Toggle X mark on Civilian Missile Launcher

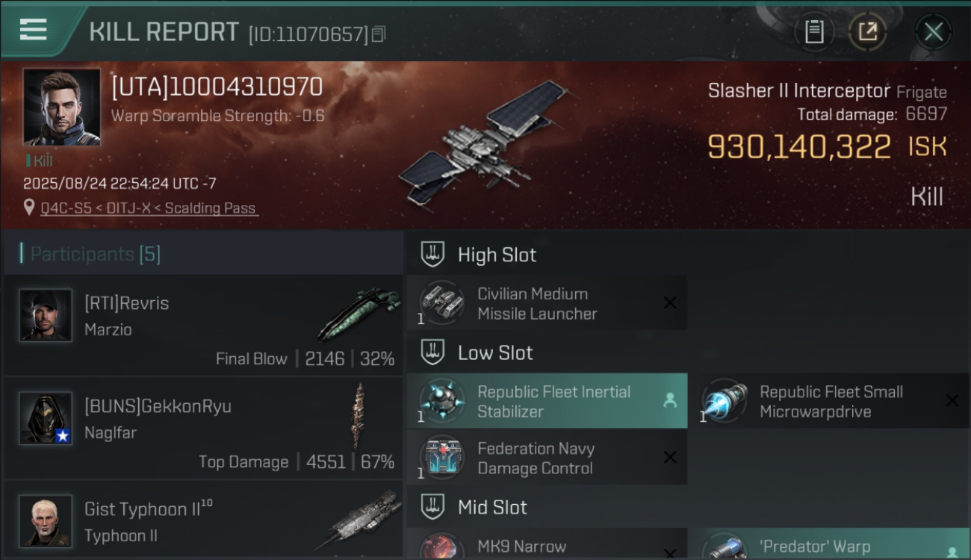click(670, 302)
